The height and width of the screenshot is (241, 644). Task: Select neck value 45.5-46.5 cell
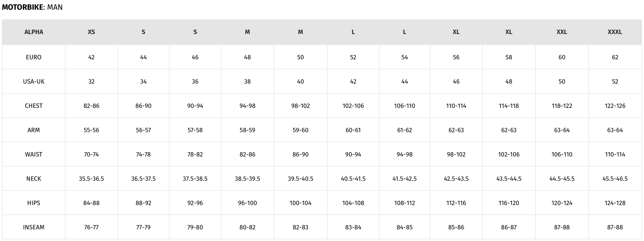[x=615, y=179]
